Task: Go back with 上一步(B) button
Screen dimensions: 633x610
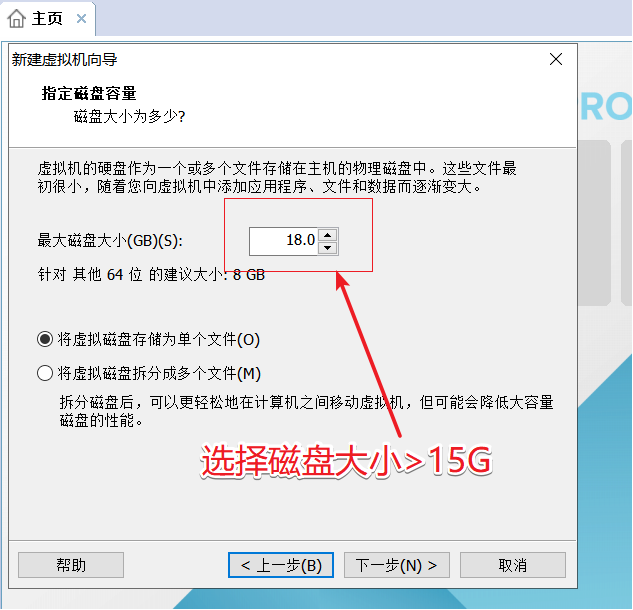Action: tap(281, 565)
